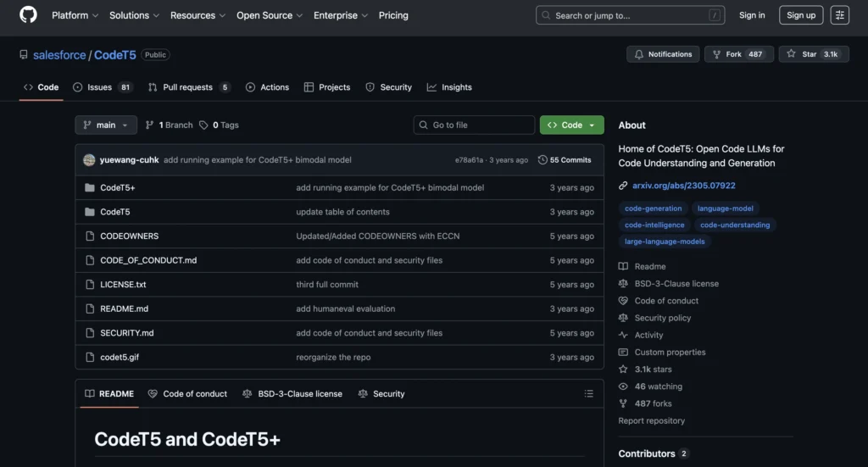Open the Actions tab
The image size is (868, 467).
267,87
